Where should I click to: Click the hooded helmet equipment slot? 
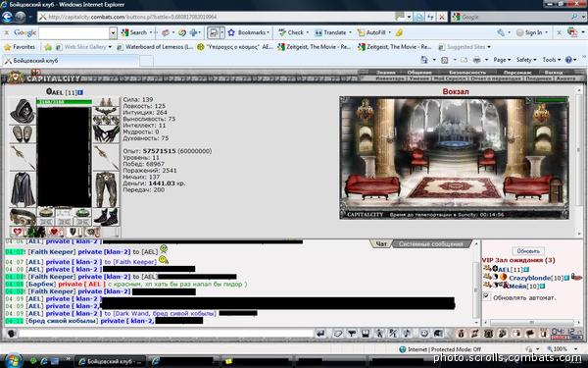tap(23, 111)
